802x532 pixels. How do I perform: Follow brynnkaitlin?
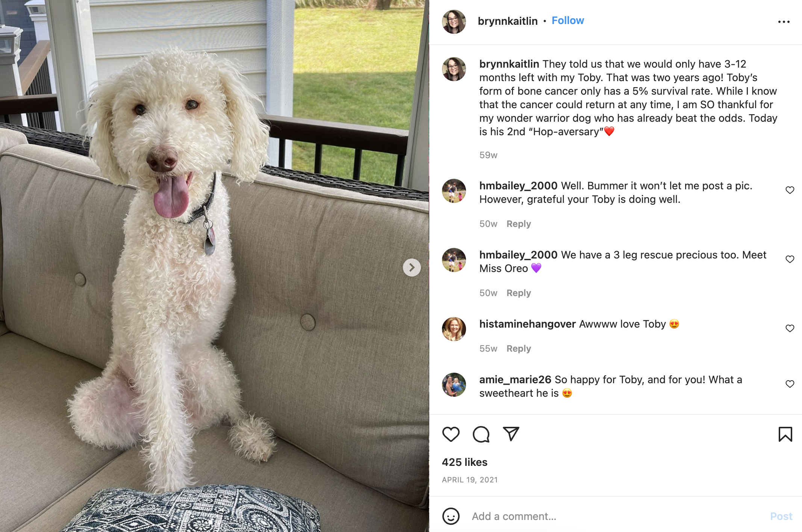567,21
